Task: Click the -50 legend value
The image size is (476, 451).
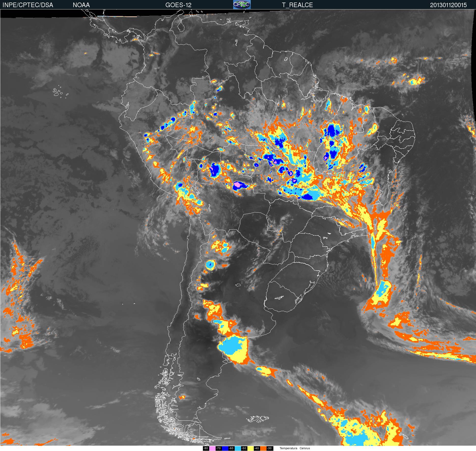Action: 244,448
